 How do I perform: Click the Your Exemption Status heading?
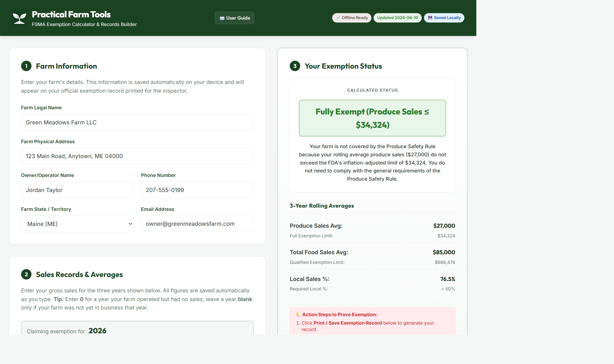(343, 66)
